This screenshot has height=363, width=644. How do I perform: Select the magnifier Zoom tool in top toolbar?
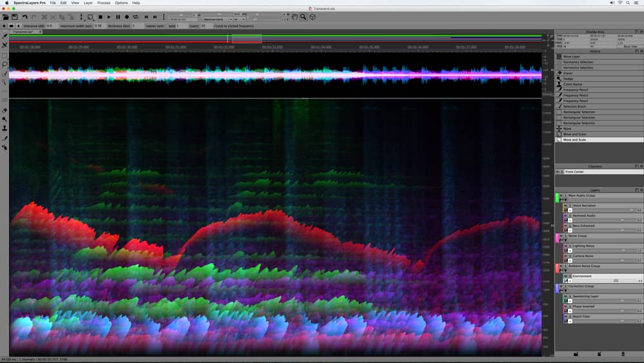(303, 17)
